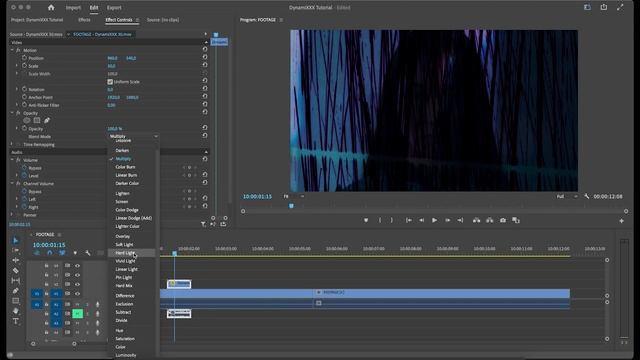This screenshot has width=640, height=360.
Task: Select the Hand tool
Action: tap(16, 311)
